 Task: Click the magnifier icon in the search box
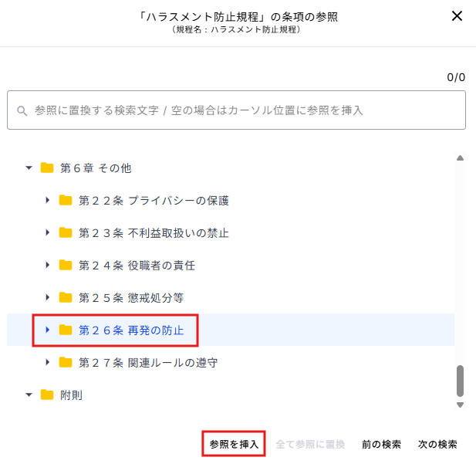22,110
